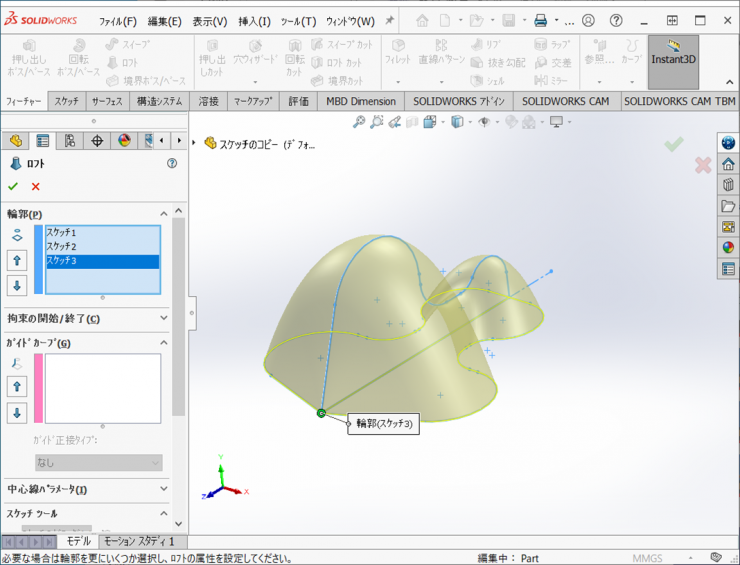Expand the 拘束の開始/終了 section

[x=163, y=318]
